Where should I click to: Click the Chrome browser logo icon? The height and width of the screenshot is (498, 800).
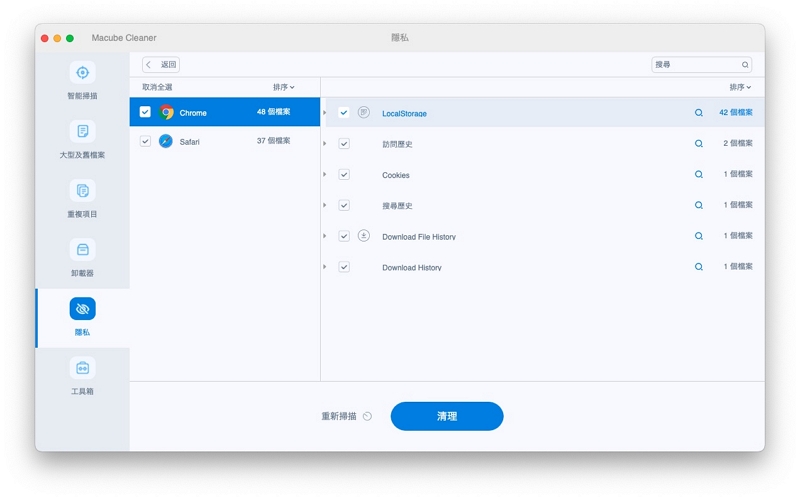click(166, 112)
